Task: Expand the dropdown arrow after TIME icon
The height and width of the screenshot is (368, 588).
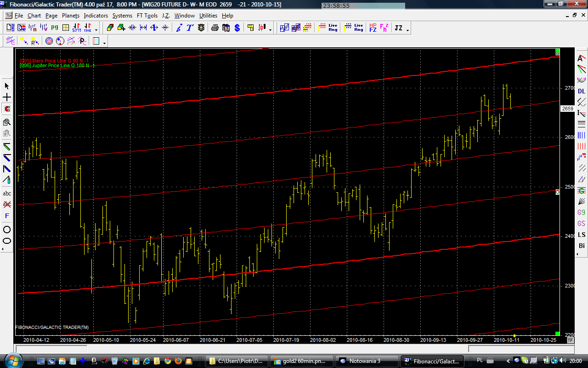Action: pos(96,29)
